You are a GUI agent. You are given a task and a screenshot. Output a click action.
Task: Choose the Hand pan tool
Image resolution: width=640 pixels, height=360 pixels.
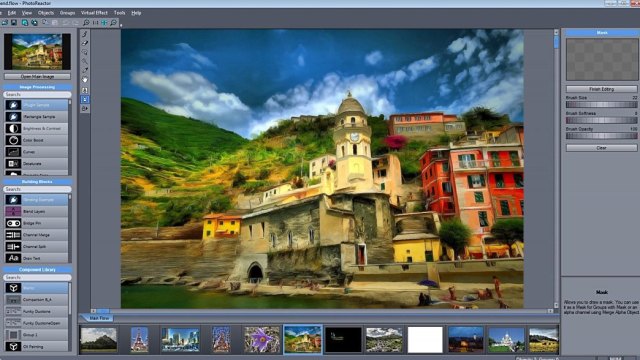click(x=85, y=80)
